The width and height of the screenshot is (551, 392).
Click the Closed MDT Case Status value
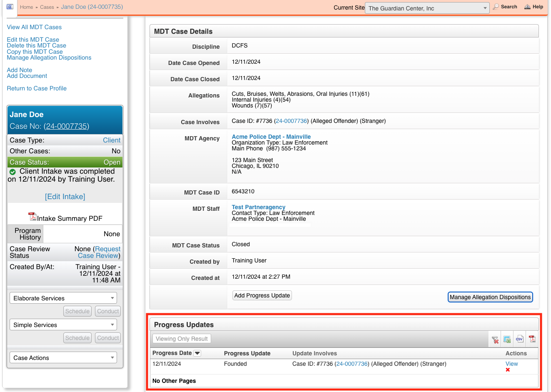click(x=241, y=245)
